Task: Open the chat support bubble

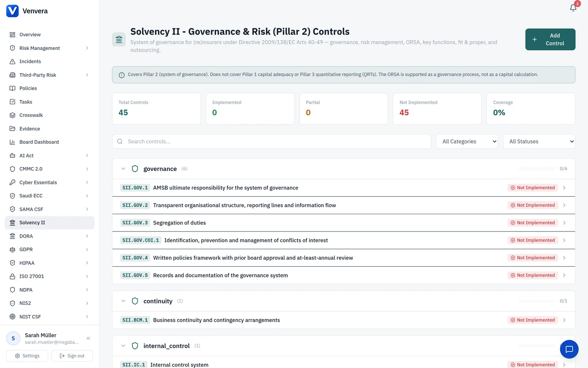Action: tap(569, 349)
